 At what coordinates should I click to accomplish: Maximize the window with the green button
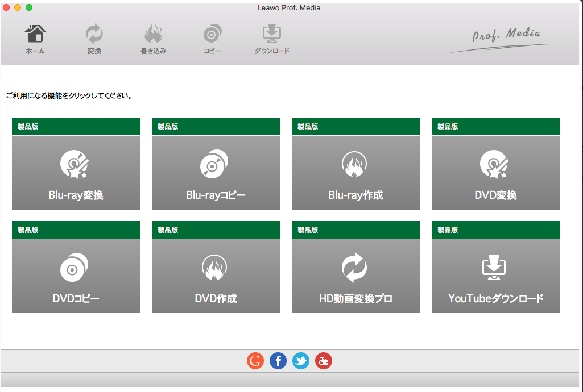coord(29,7)
